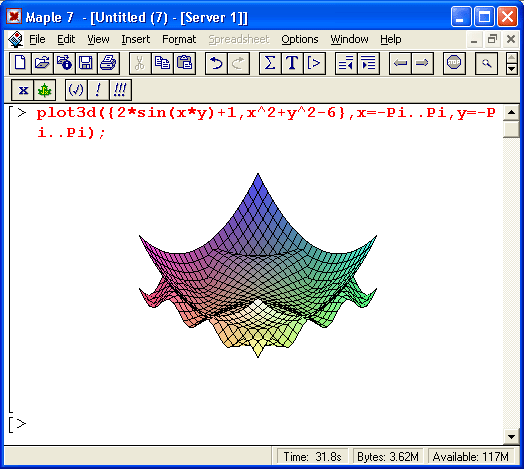Collapse the plot3d execution group bracket
This screenshot has height=469, width=524.
(x=11, y=259)
